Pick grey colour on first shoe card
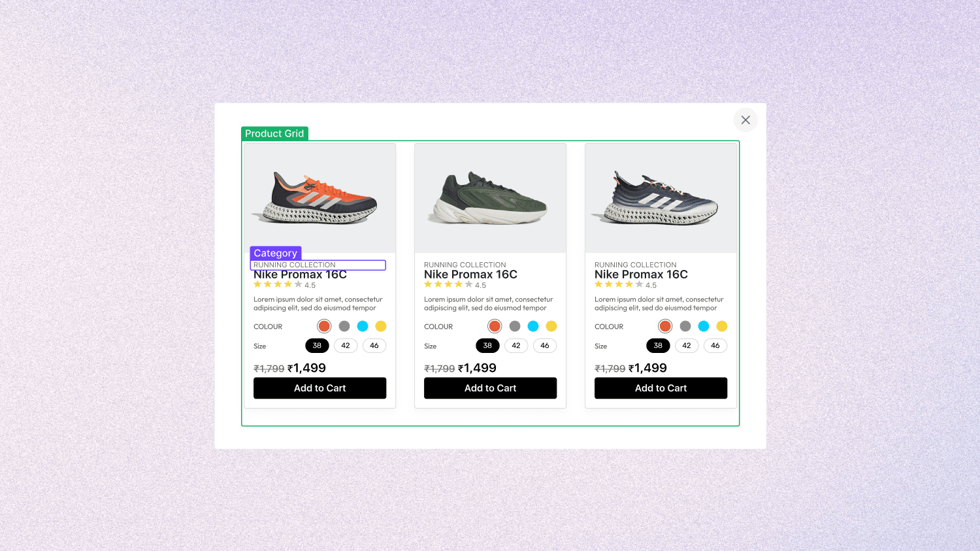The width and height of the screenshot is (980, 551). pyautogui.click(x=344, y=326)
